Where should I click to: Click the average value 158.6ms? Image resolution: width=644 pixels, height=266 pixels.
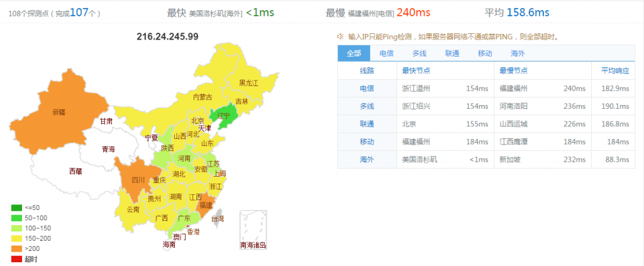[528, 13]
